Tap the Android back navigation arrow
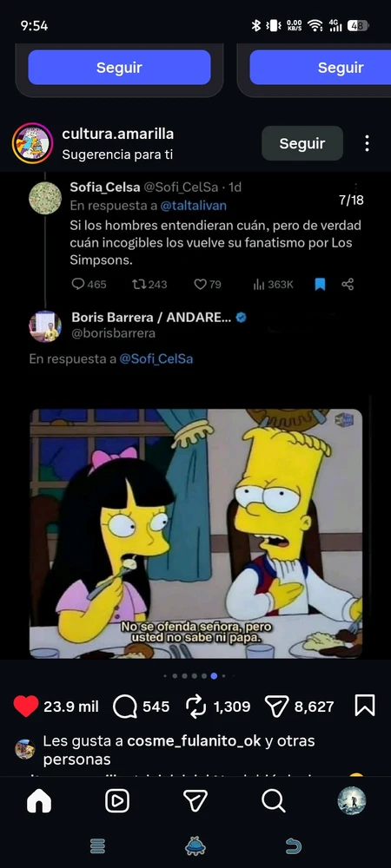Screen dimensions: 391x868 [294, 845]
